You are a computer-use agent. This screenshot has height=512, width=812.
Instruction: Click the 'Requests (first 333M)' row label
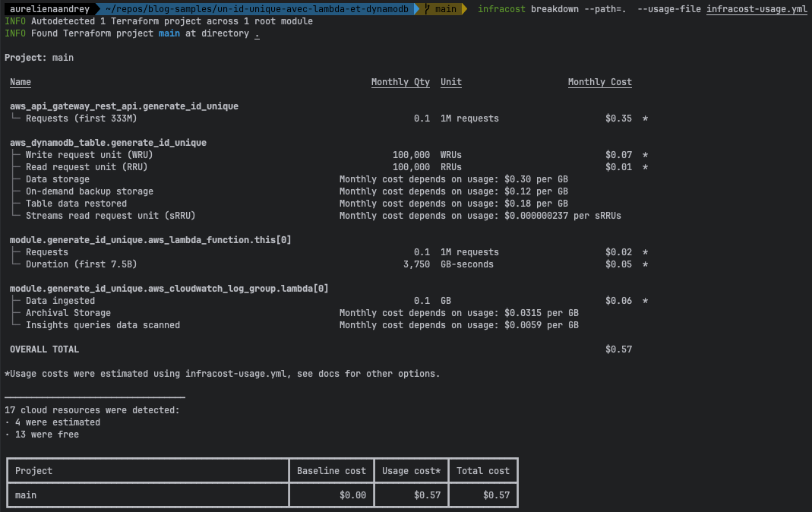pyautogui.click(x=81, y=119)
